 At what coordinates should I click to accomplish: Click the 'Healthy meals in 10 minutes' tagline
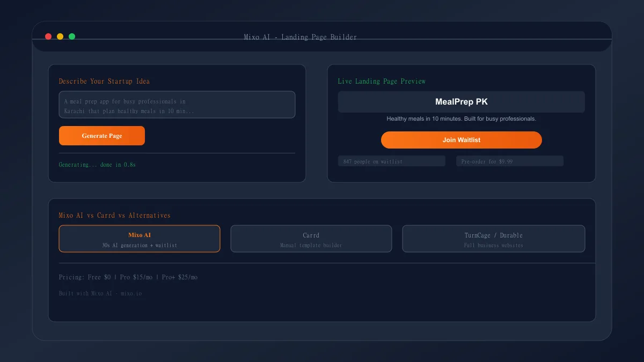click(462, 119)
